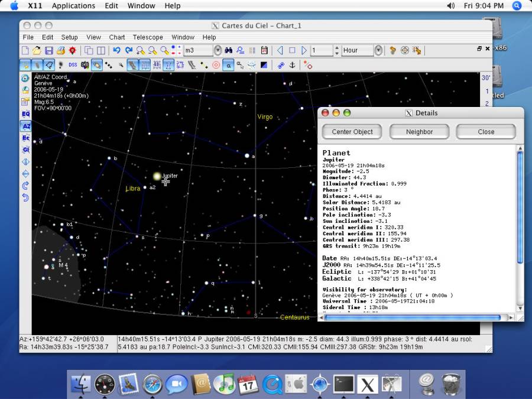Print the chart with the printer icon
This screenshot has width=532, height=399.
point(61,51)
